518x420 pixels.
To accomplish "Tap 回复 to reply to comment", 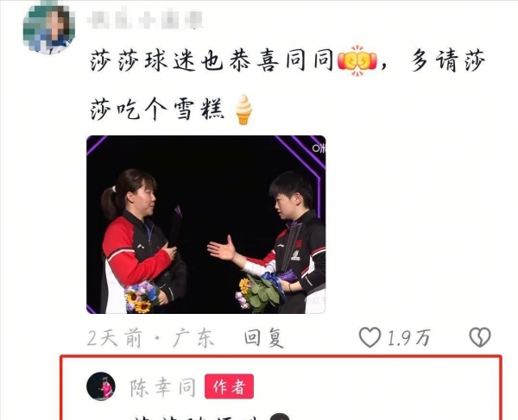I will point(264,337).
